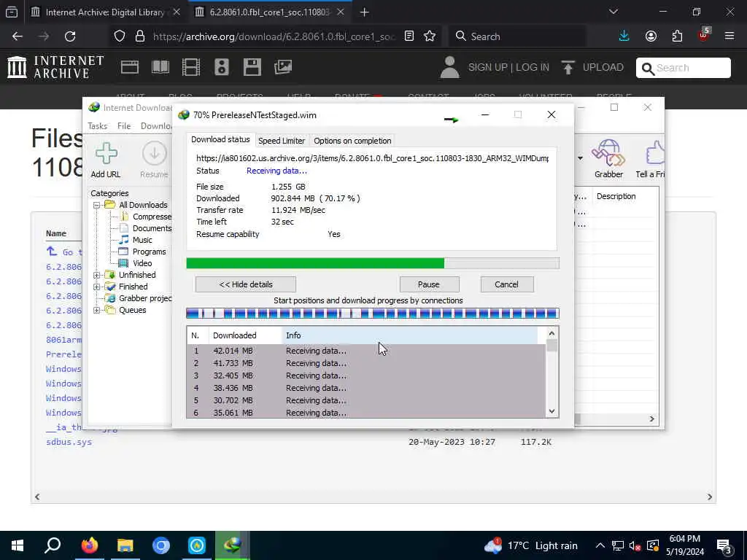Open Firefox extensions puzzle icon
The image size is (747, 560).
(x=677, y=36)
